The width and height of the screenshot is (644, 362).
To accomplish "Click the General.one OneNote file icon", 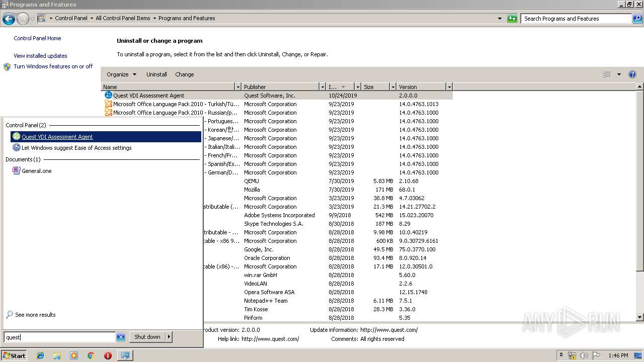I will click(17, 171).
